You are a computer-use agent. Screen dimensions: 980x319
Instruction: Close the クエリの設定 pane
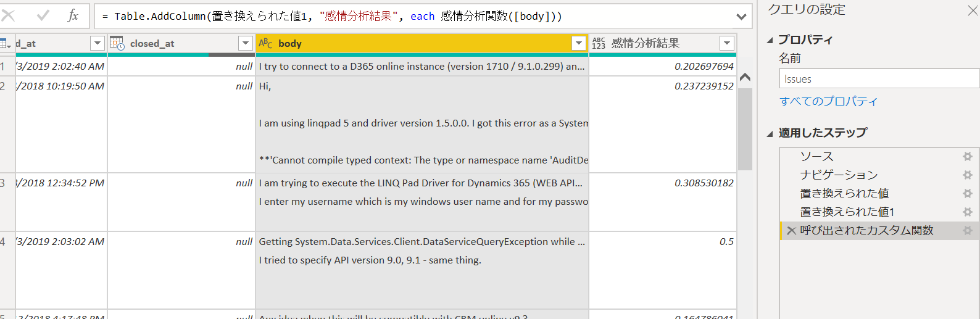973,10
